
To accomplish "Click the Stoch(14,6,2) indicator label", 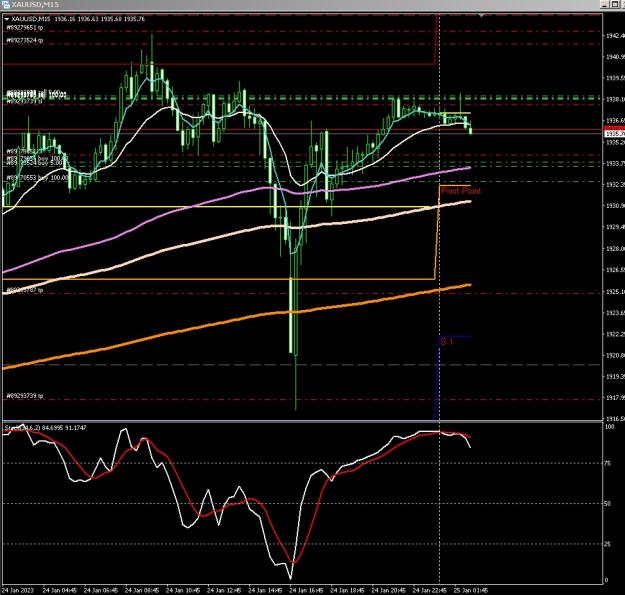I will pyautogui.click(x=24, y=428).
